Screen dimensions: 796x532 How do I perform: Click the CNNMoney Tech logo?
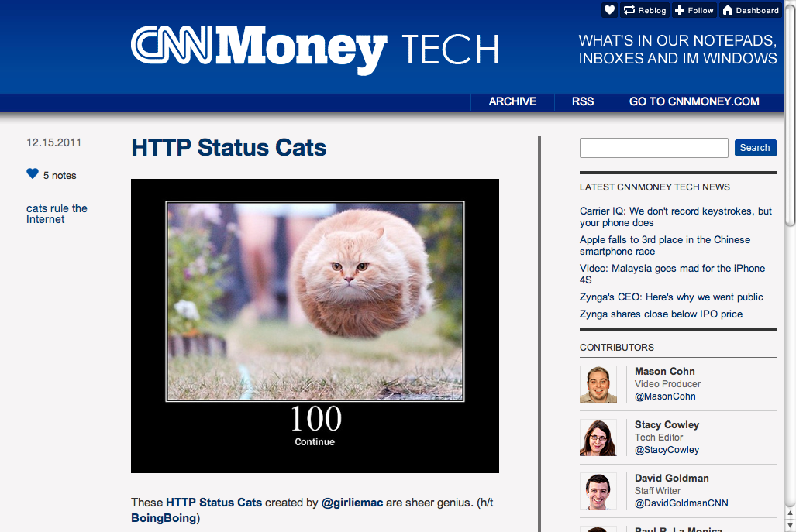tap(315, 50)
